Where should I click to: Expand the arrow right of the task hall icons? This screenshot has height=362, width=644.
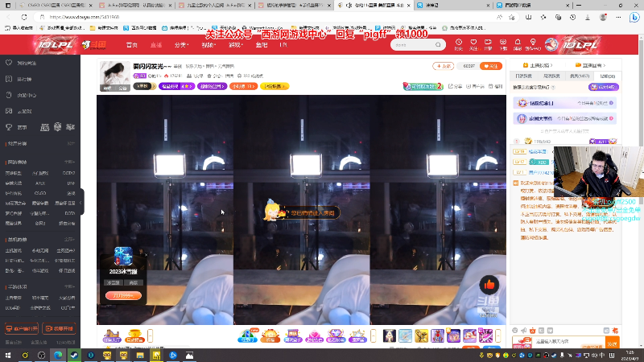[x=150, y=335]
